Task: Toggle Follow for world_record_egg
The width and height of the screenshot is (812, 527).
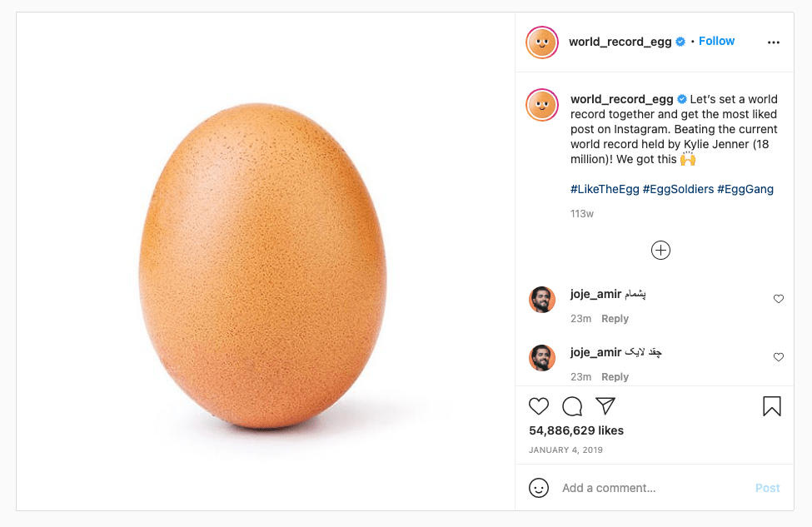Action: (716, 41)
